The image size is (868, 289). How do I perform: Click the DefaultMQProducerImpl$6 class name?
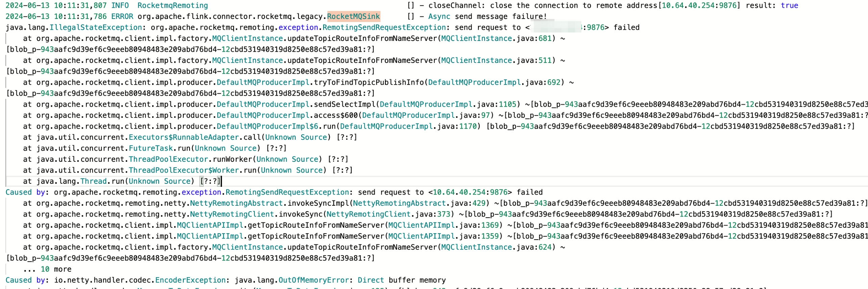tap(267, 126)
